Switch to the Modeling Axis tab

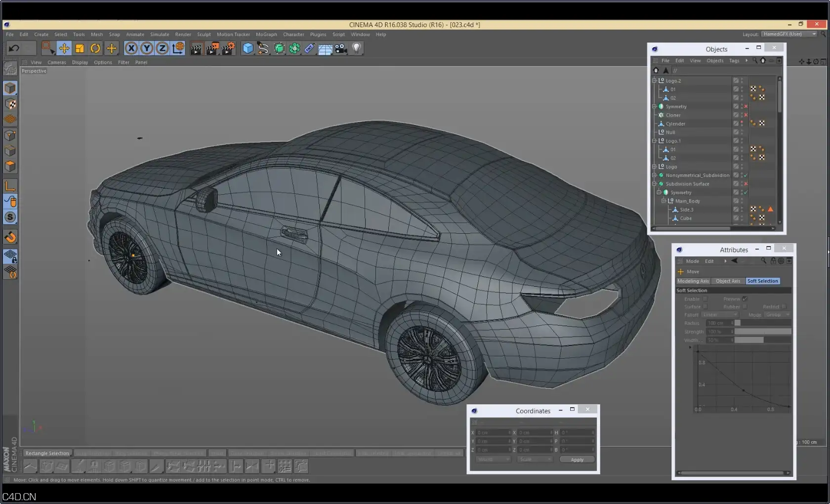[x=693, y=281]
